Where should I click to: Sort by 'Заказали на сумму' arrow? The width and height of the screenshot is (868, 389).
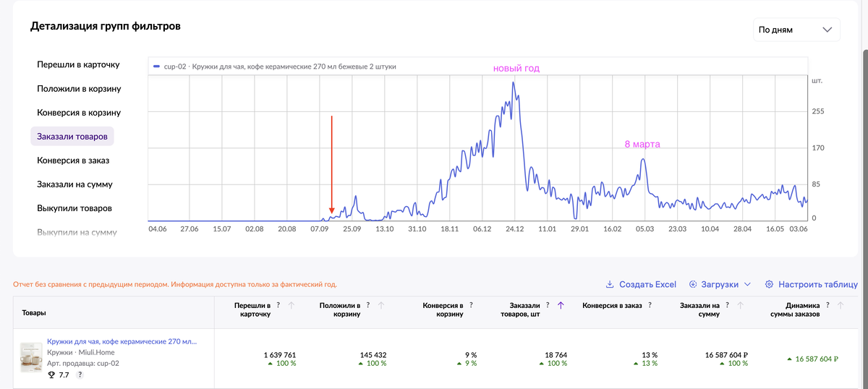pos(741,305)
